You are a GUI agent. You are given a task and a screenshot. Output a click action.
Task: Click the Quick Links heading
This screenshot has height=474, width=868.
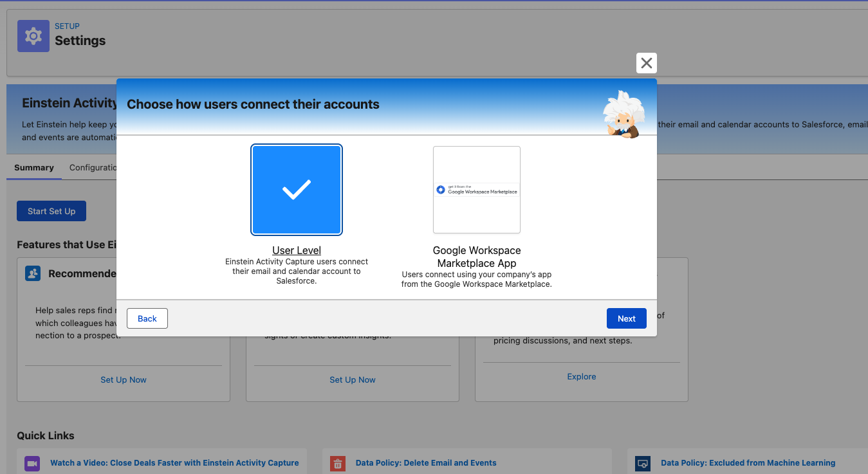pos(46,435)
